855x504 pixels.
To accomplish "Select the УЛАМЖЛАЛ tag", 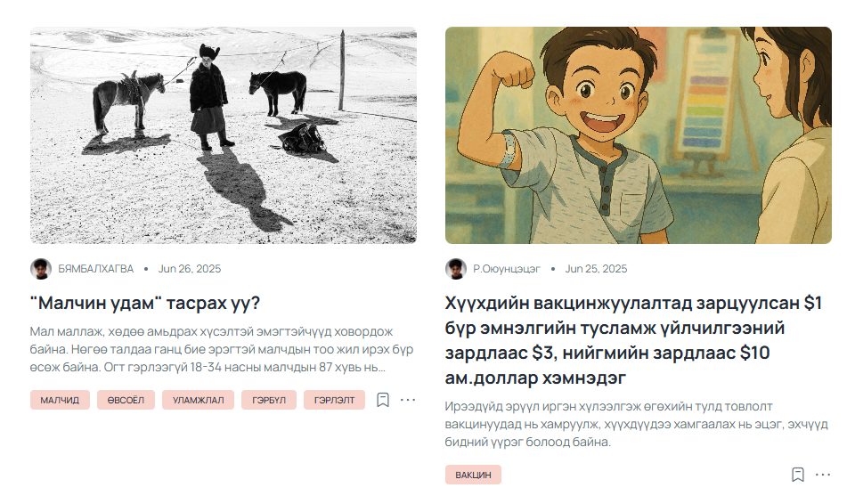I will pos(198,400).
